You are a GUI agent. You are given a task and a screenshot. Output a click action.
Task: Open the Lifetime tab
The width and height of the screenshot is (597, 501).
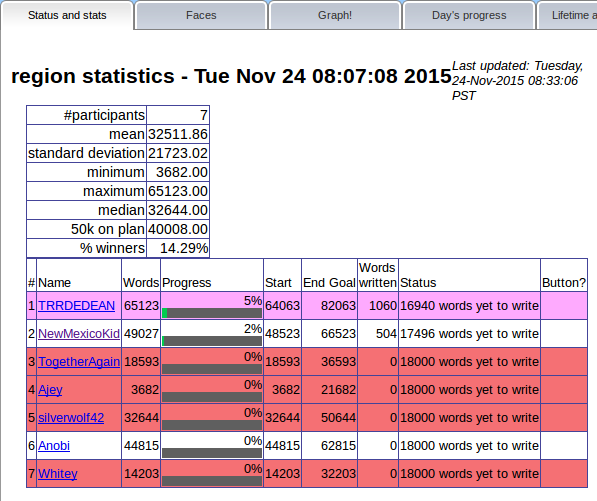point(567,15)
